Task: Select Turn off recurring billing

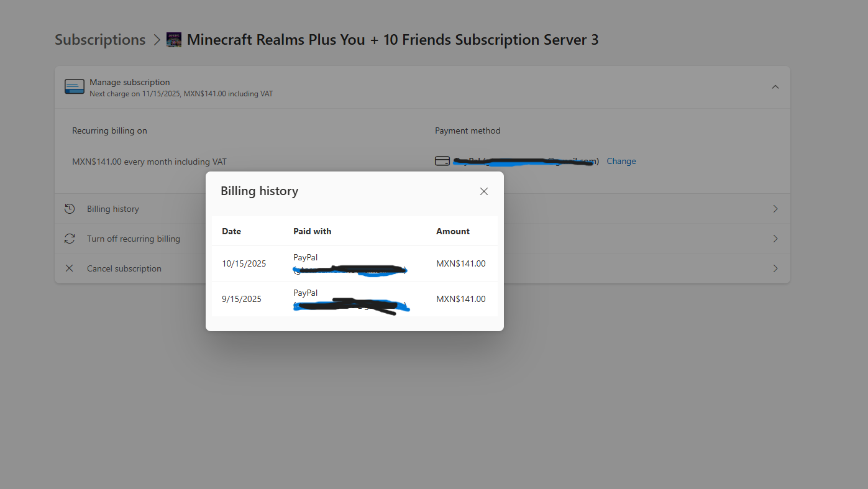Action: click(x=134, y=239)
